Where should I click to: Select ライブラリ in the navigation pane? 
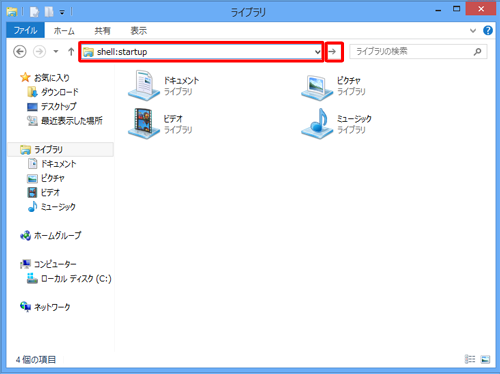coord(60,150)
